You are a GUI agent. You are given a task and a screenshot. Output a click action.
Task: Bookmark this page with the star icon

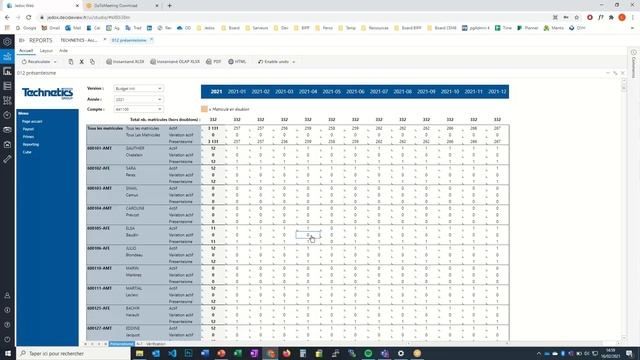576,18
